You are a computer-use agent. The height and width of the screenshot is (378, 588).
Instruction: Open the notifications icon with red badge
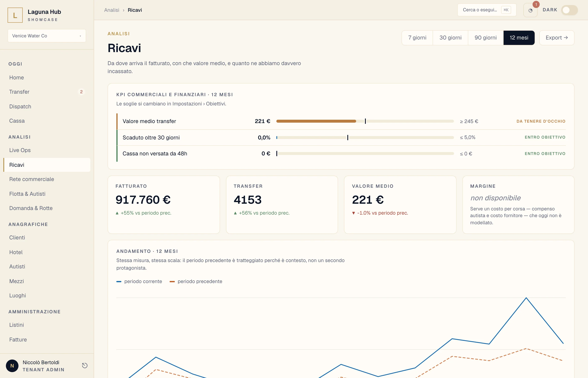[530, 10]
